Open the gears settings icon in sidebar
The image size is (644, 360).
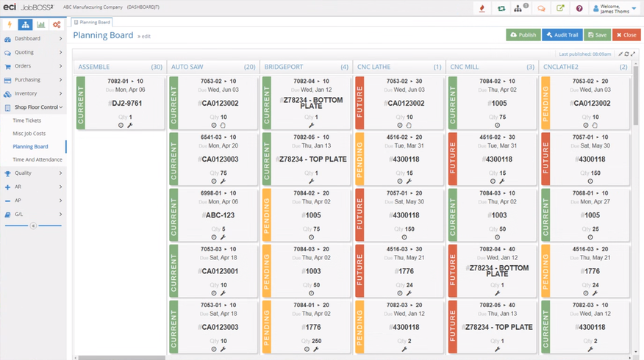click(57, 24)
